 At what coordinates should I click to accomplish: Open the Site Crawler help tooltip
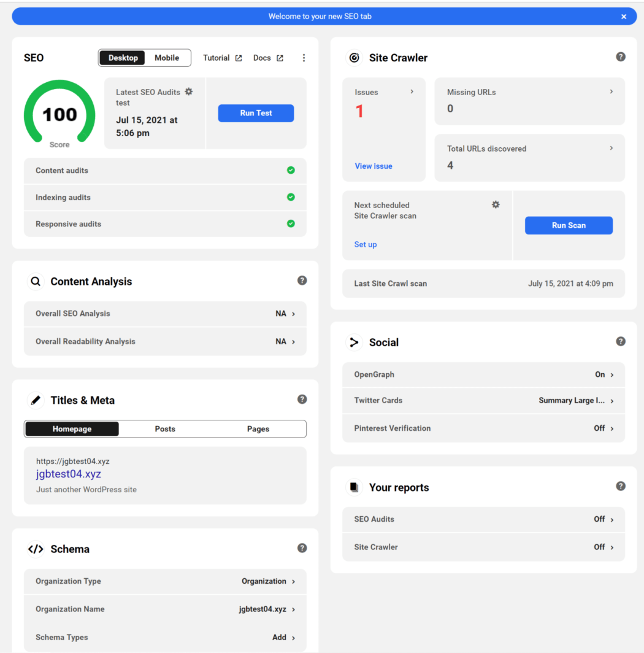621,56
